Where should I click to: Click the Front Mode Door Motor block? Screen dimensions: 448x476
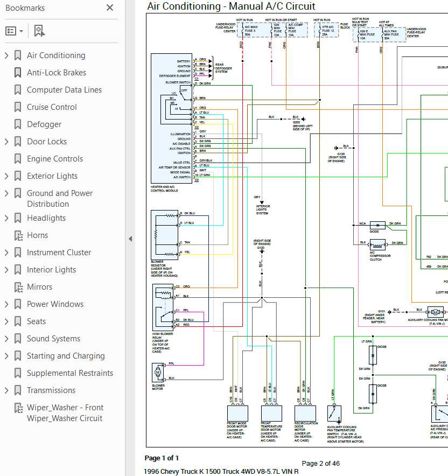(237, 414)
